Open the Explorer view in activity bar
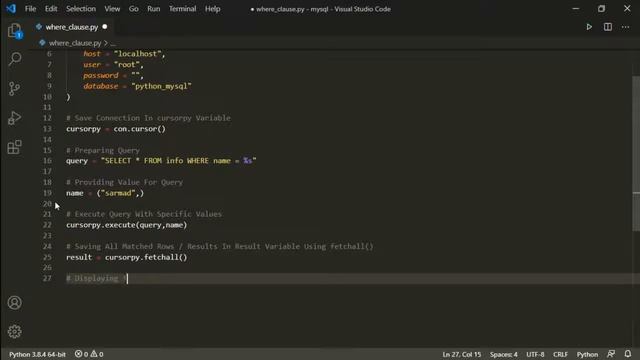The width and height of the screenshot is (640, 360). click(15, 31)
